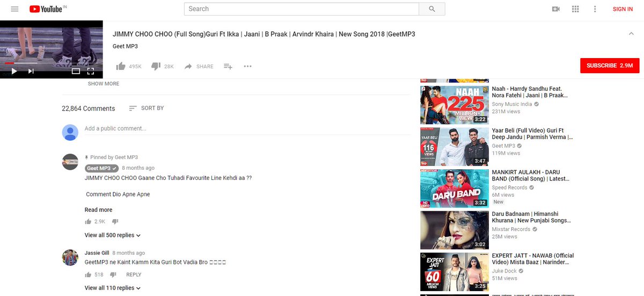Like Jassie Gill's comment with 518 likes
644x296 pixels.
pos(88,275)
